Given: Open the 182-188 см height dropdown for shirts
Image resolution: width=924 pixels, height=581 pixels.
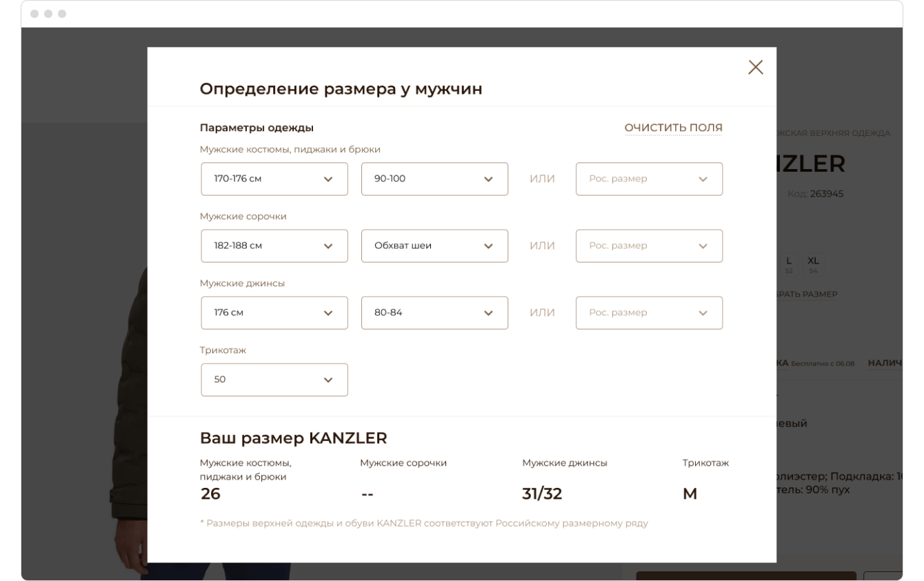Looking at the screenshot, I should [274, 246].
